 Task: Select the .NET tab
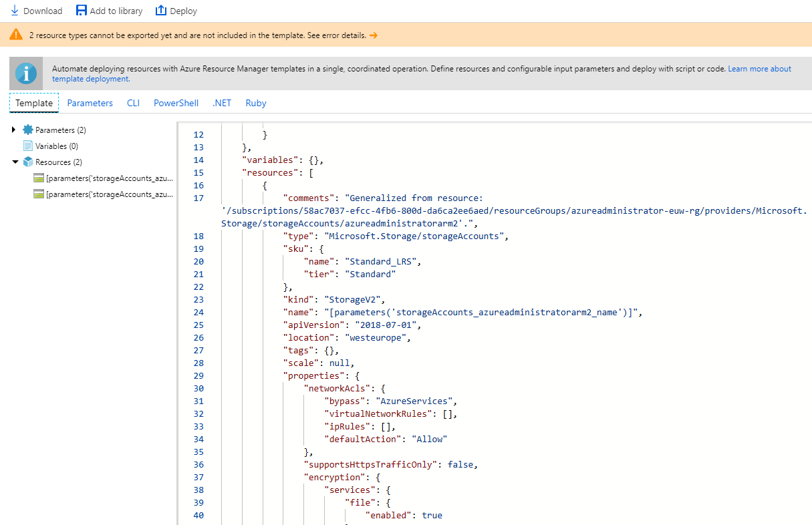coord(222,103)
